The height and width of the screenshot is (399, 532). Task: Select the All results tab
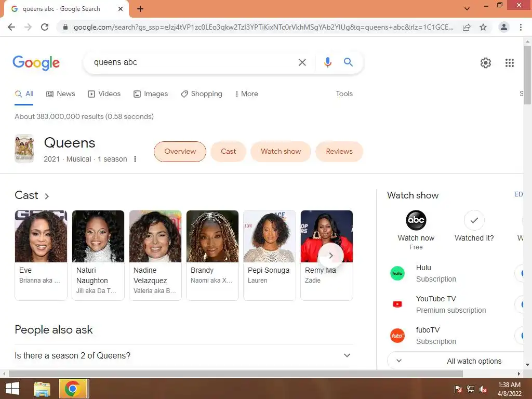24,94
